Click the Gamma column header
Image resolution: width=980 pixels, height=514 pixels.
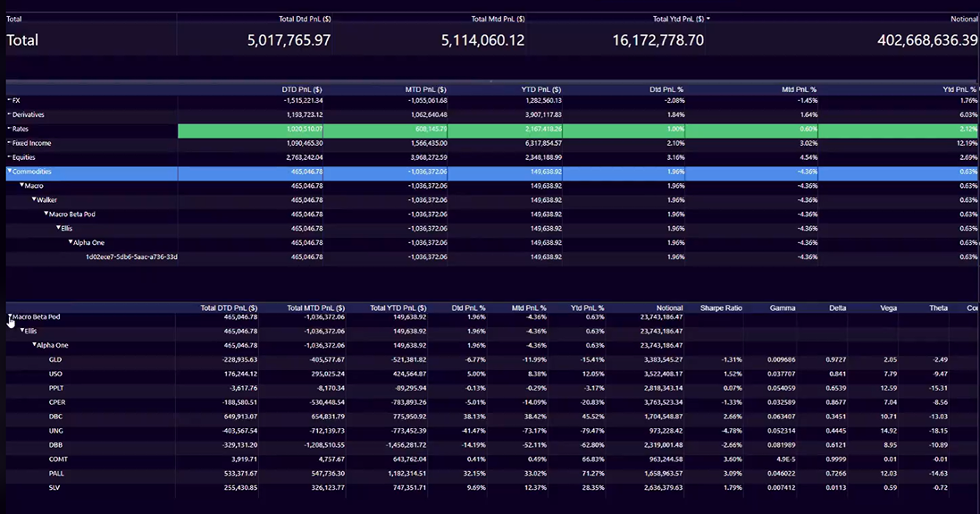pos(783,308)
